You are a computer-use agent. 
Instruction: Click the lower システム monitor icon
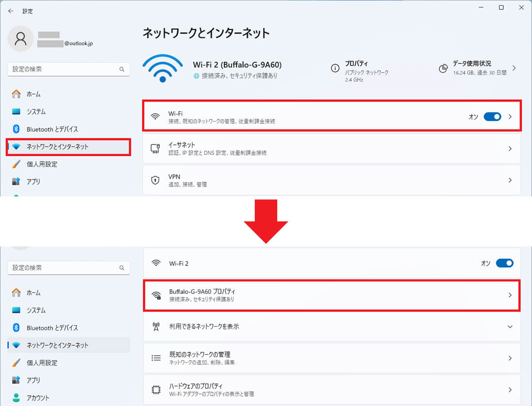[x=16, y=310]
